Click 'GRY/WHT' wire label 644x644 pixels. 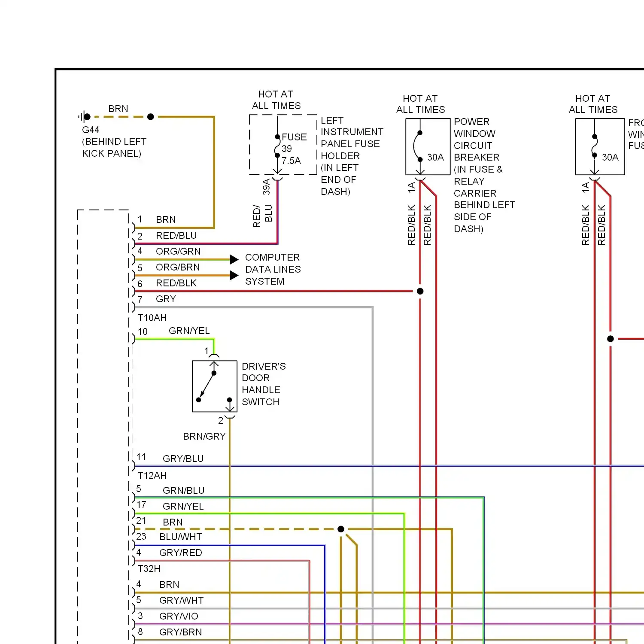click(x=182, y=600)
